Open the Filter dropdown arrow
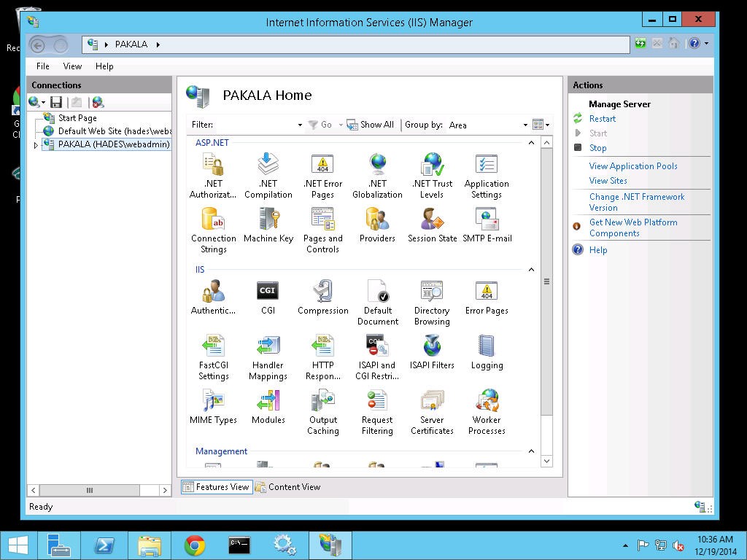This screenshot has height=560, width=747. click(300, 125)
